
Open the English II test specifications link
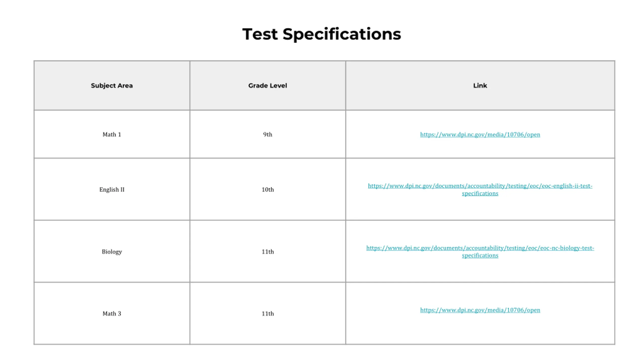(480, 190)
